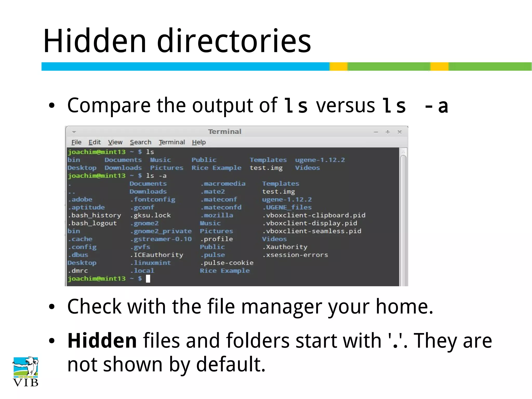The image size is (532, 399).
Task: Select '.gstreamer-0.10' directory name
Action: coord(161,239)
